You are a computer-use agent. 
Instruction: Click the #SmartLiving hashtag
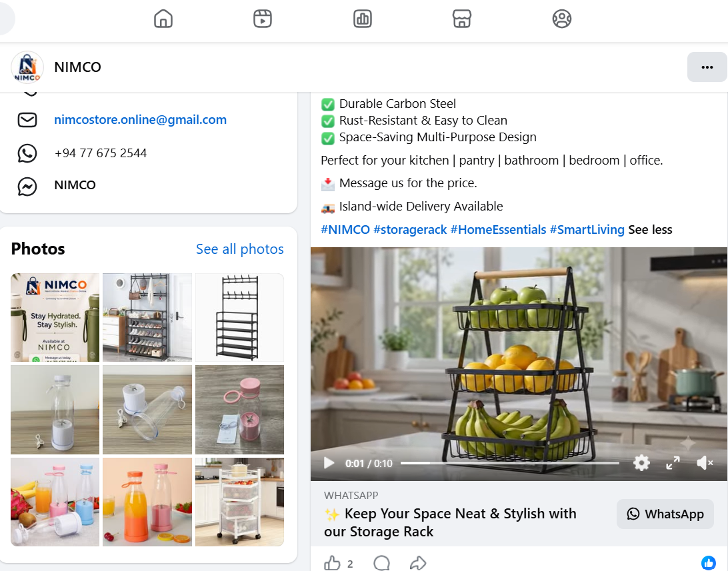click(587, 230)
